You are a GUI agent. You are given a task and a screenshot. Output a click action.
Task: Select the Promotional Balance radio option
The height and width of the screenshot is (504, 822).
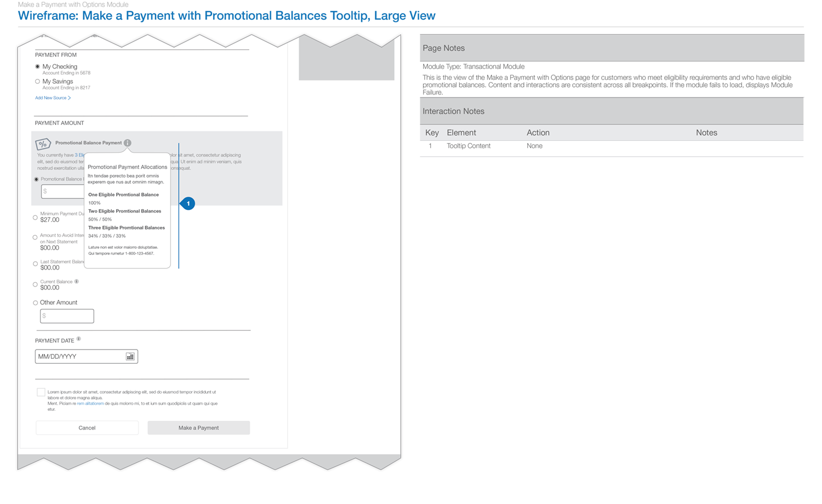pos(37,180)
